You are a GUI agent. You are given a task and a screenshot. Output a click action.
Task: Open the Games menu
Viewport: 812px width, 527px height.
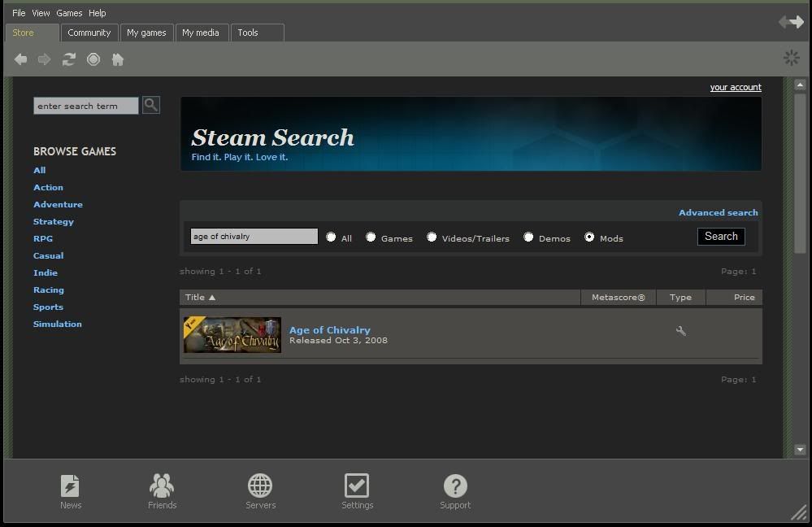pos(69,13)
